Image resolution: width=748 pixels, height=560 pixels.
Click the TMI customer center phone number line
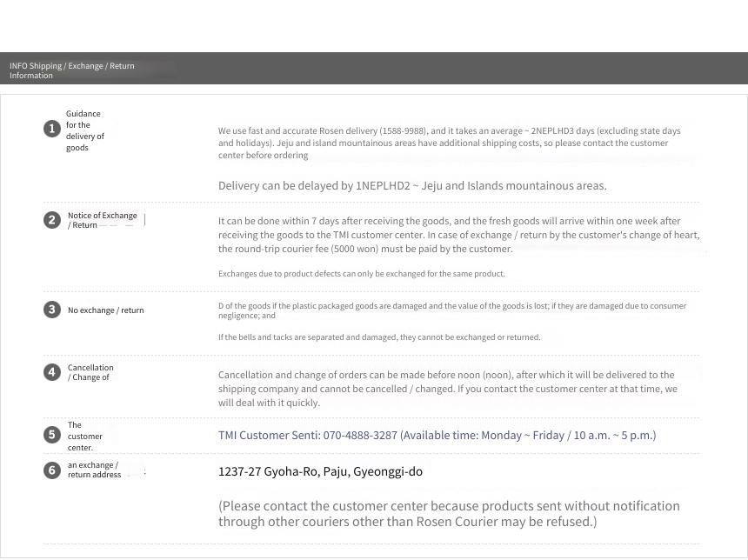tap(437, 436)
